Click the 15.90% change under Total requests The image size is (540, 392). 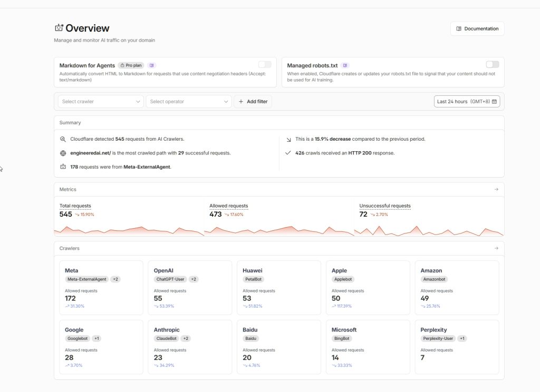[x=85, y=214]
